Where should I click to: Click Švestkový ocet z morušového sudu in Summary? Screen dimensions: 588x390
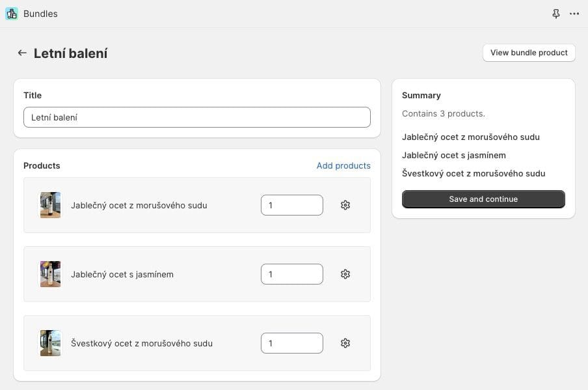point(473,174)
